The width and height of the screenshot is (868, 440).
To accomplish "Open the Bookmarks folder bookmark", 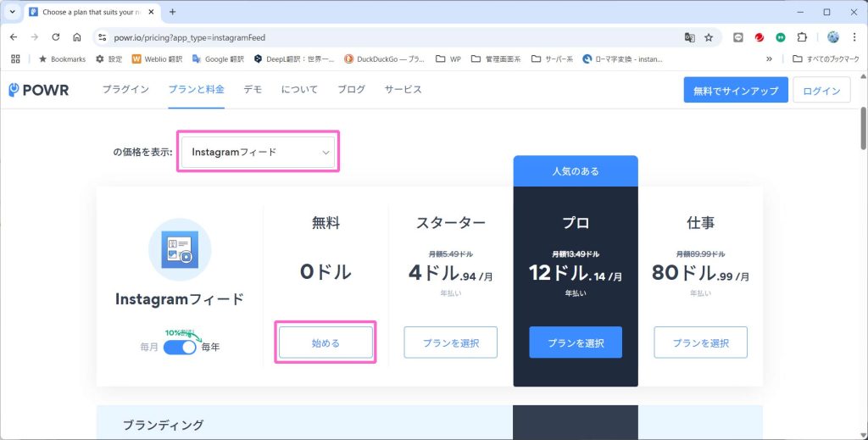I will click(62, 58).
